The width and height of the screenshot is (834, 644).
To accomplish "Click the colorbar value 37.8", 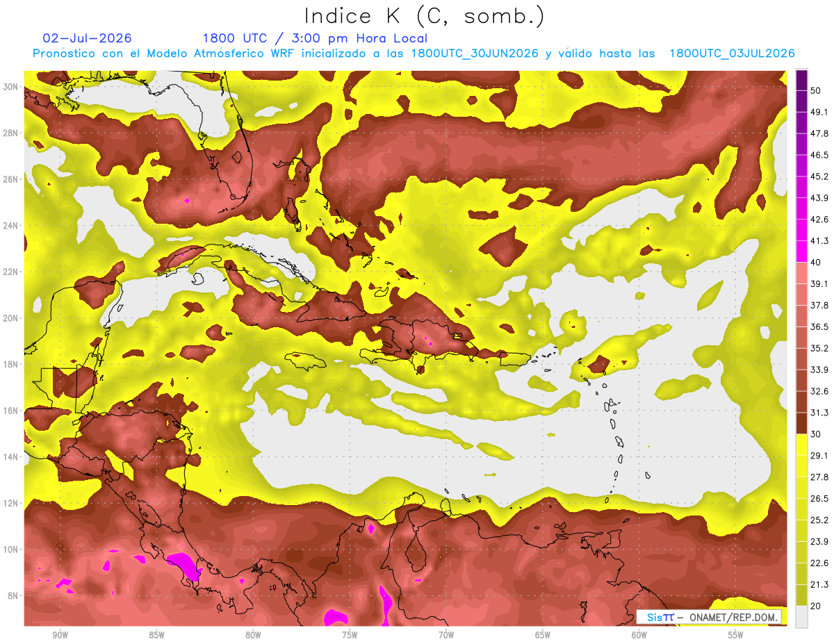I will tap(819, 305).
